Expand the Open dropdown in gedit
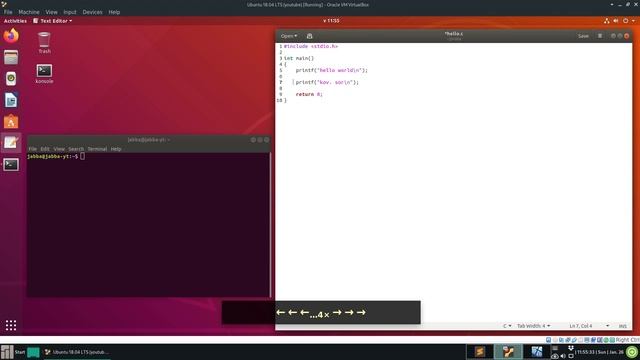640x360 pixels. tap(289, 36)
